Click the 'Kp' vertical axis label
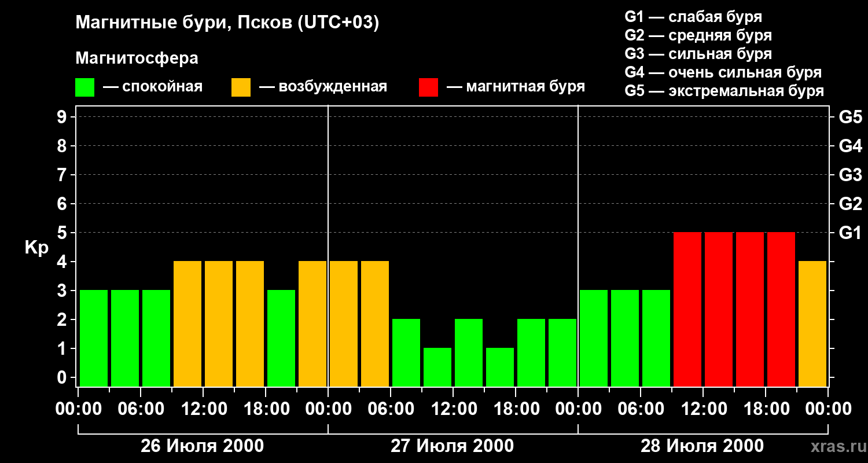Viewport: 868px width, 463px height. tap(36, 248)
